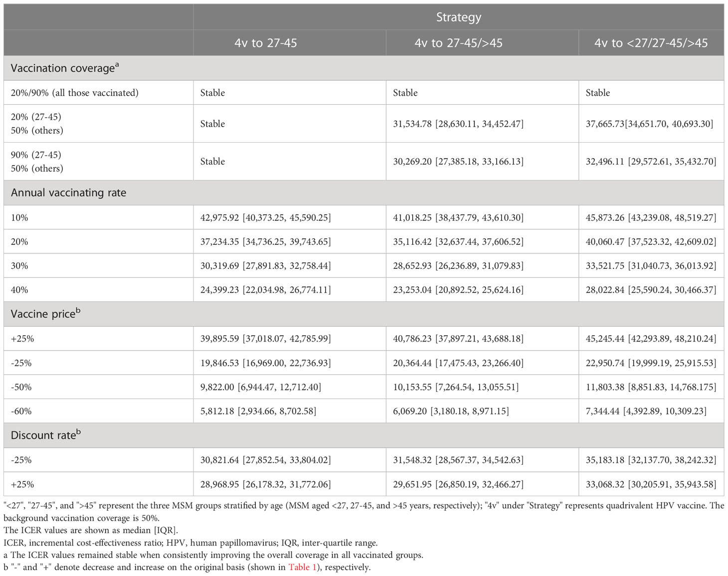Viewport: 728px width, 576px height.
Task: Select the -50% vaccine price row label
Action: point(21,387)
